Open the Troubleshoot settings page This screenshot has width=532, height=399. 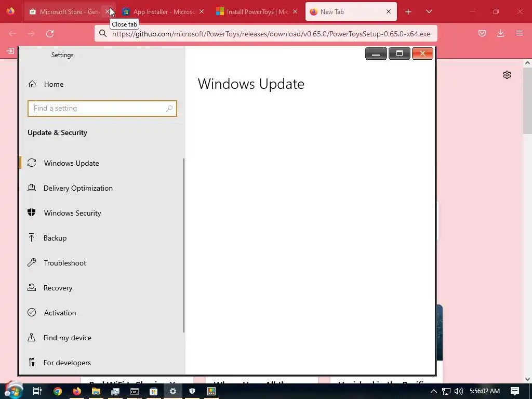pos(102,263)
